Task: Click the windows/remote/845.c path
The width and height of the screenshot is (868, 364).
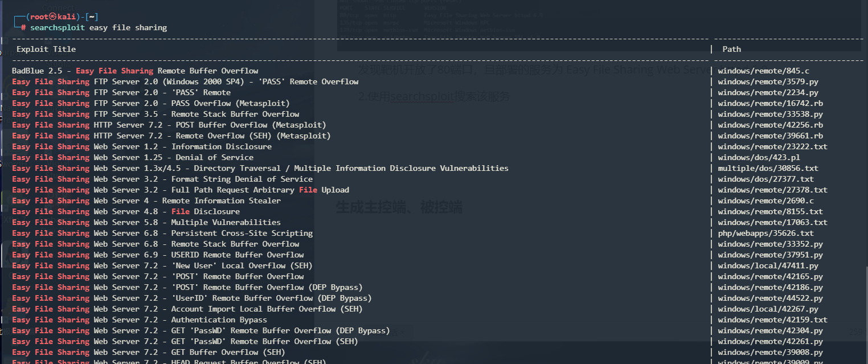Action: (763, 71)
